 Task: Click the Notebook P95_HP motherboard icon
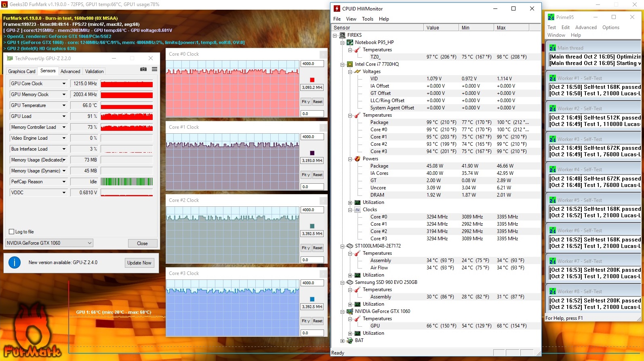(350, 42)
